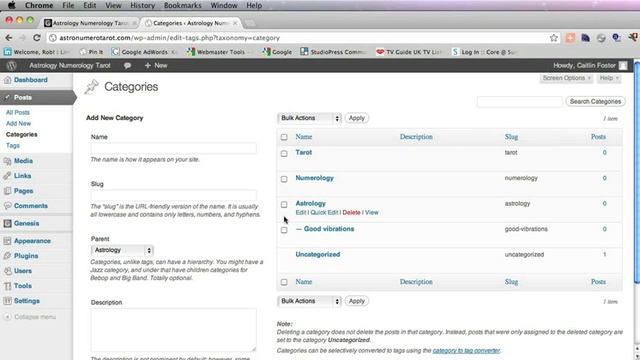This screenshot has height=360, width=640.
Task: Open the Uncategorized category link
Action: tap(318, 254)
